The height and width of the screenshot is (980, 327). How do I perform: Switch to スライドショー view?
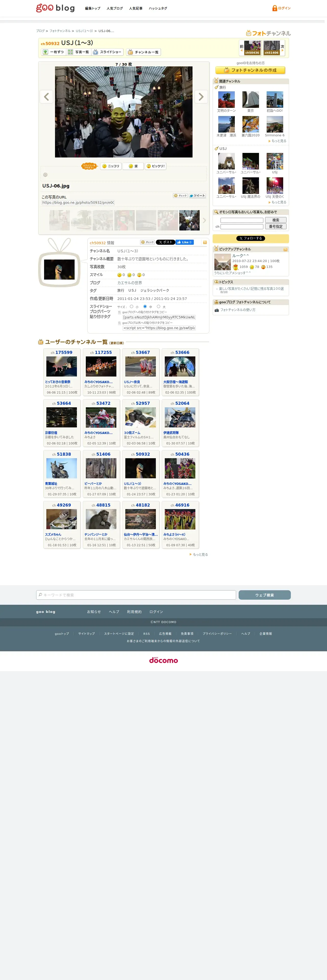107,52
